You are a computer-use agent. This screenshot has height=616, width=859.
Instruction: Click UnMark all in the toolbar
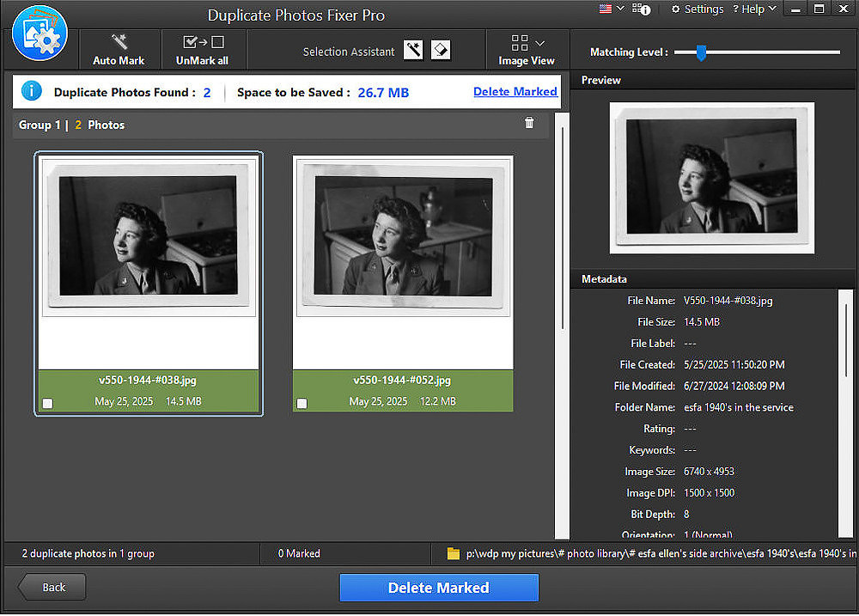(202, 50)
